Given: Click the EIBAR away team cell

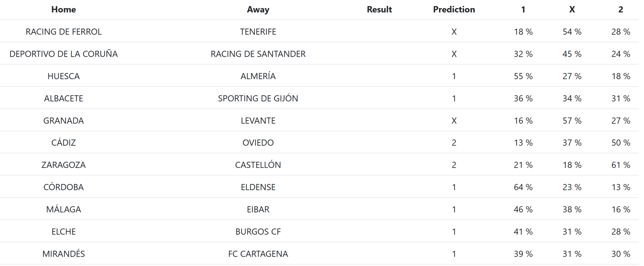Looking at the screenshot, I should point(258,209).
